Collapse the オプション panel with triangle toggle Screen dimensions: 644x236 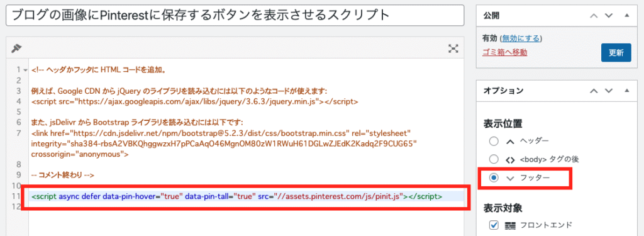(x=626, y=91)
